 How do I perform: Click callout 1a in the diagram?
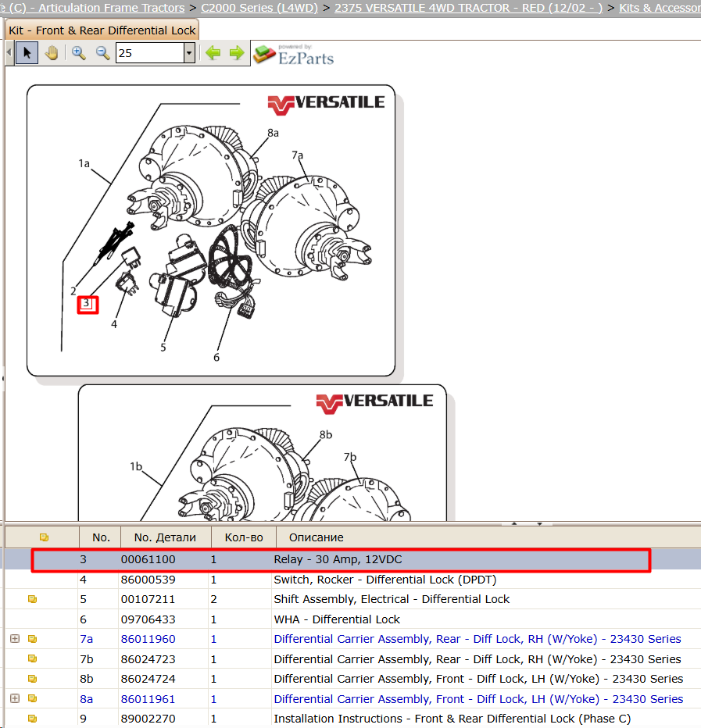click(84, 163)
